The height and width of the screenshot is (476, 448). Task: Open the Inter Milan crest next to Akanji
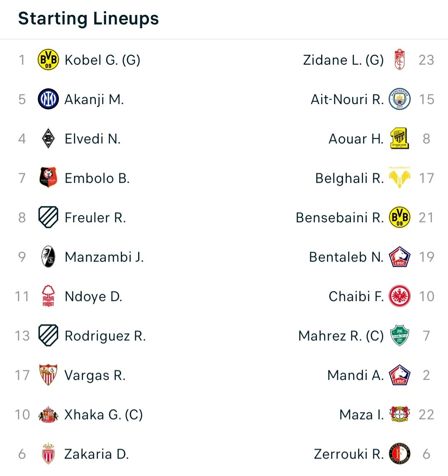[x=48, y=99]
